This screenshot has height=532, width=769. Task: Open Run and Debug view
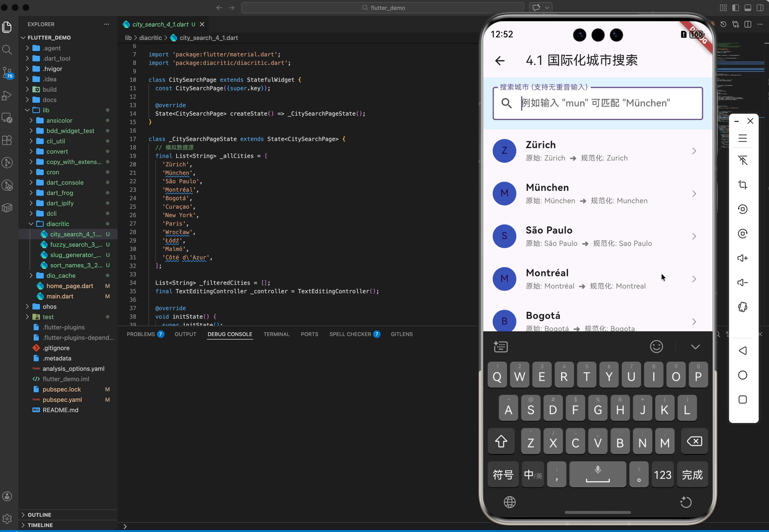(7, 95)
